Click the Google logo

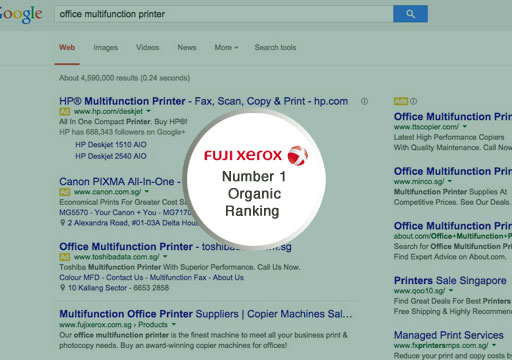point(21,14)
